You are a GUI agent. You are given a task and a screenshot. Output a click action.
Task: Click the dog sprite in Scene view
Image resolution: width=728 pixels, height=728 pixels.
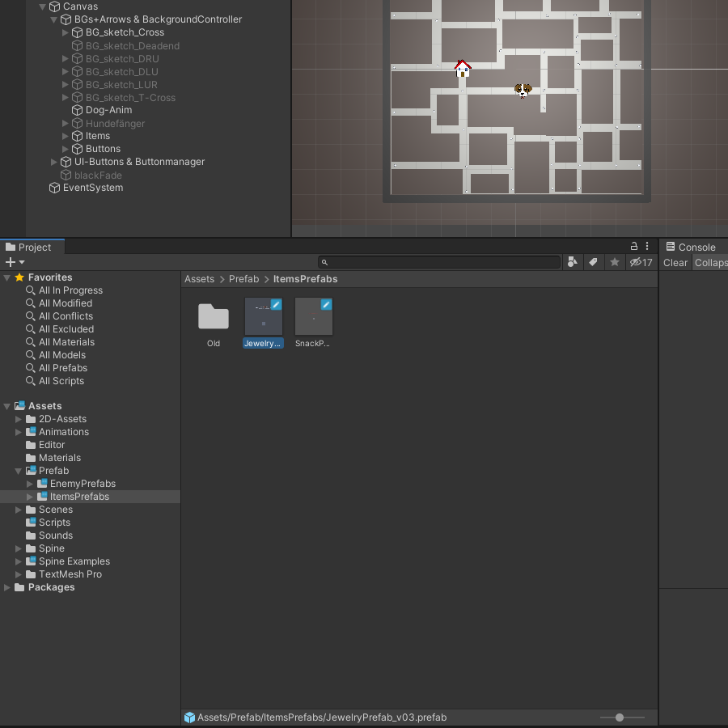(x=523, y=91)
